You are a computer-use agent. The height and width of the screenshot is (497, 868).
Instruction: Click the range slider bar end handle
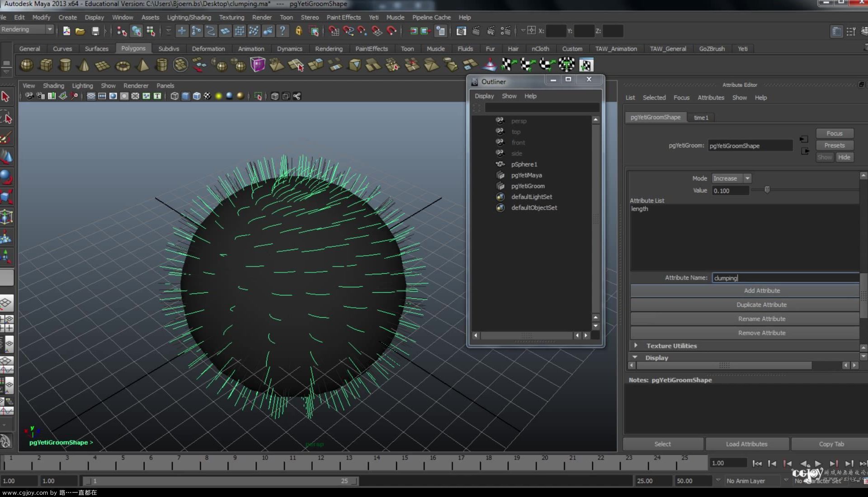(354, 481)
